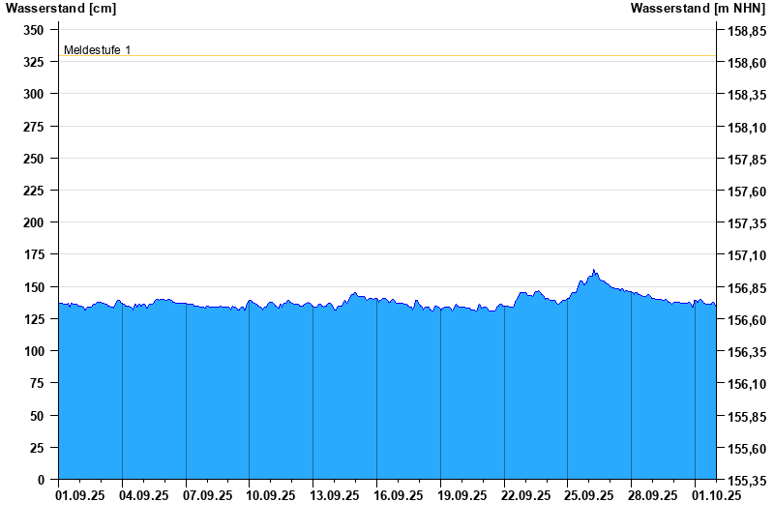This screenshot has width=774, height=532.
Task: Select the 325 cm axis label
Action: 34,62
